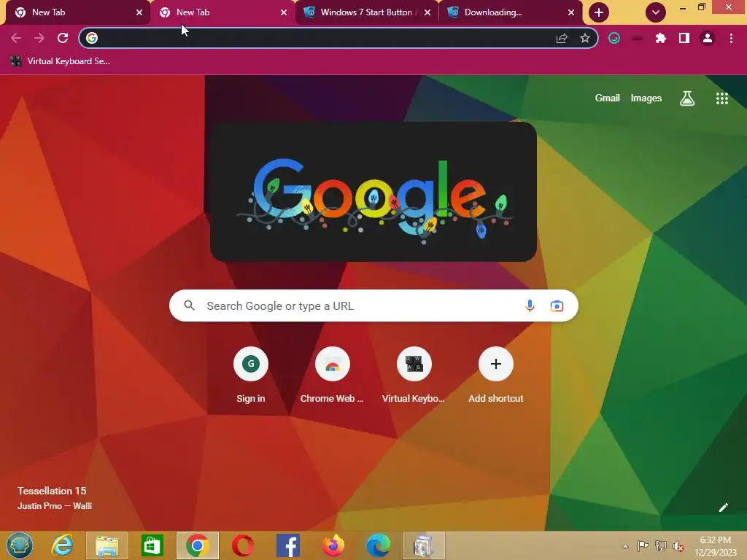Launch Firefox from the taskbar

tap(333, 545)
